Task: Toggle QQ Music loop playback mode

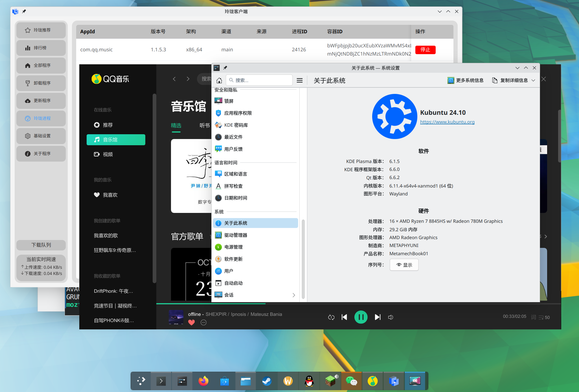Action: pos(331,317)
